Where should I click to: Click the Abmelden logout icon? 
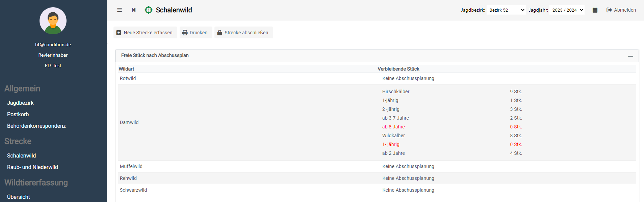click(609, 10)
